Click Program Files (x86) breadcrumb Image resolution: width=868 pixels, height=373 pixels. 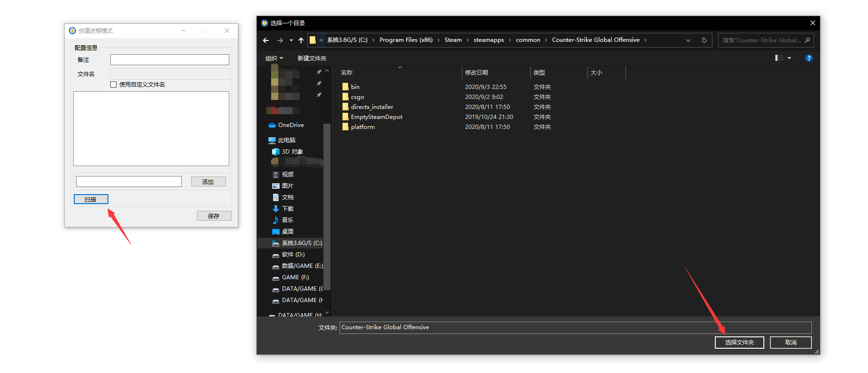(406, 40)
